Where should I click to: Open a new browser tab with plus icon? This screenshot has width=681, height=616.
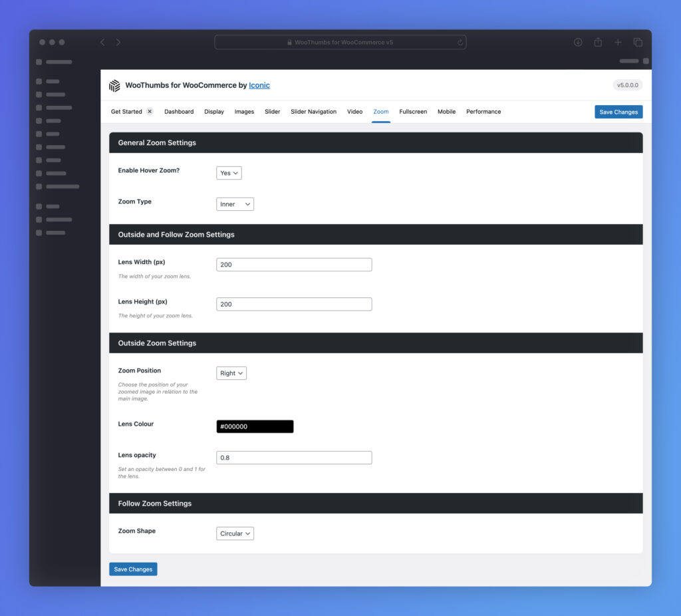[x=618, y=42]
